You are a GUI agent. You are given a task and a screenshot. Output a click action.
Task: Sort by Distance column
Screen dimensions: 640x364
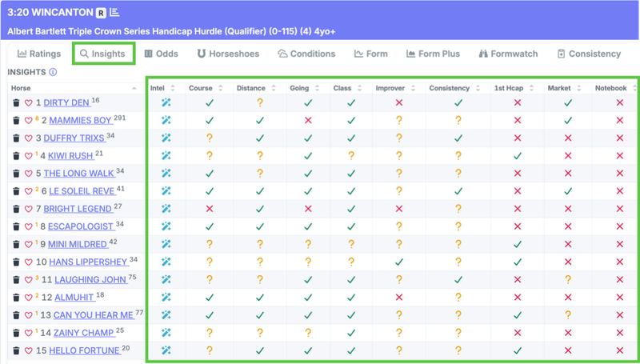tap(256, 88)
